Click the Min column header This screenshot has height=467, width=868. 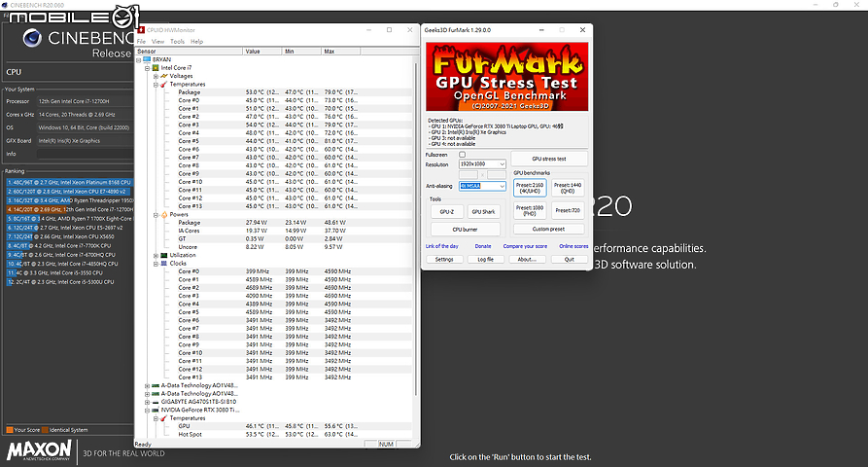click(x=301, y=51)
